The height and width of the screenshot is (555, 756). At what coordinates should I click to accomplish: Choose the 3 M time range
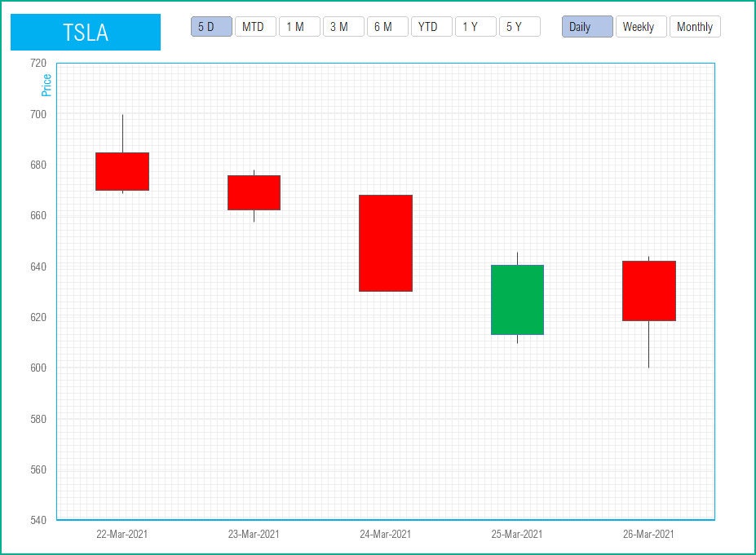343,26
